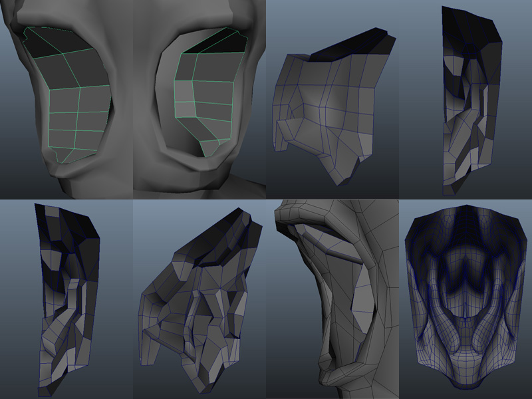Select green-wireframe mesh in the face's left-side cavity
The height and width of the screenshot is (399, 532).
[67, 94]
